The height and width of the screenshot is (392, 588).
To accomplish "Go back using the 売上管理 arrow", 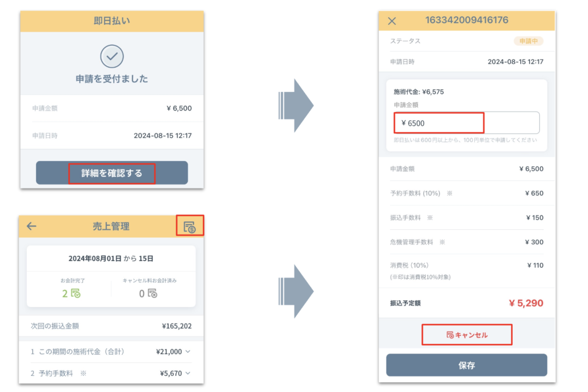I will click(x=32, y=226).
